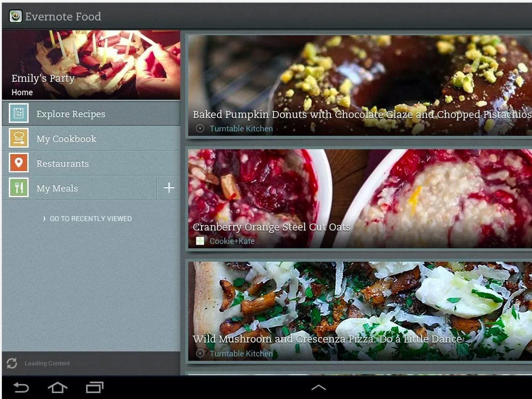Open the Restaurants menu entry

click(62, 164)
